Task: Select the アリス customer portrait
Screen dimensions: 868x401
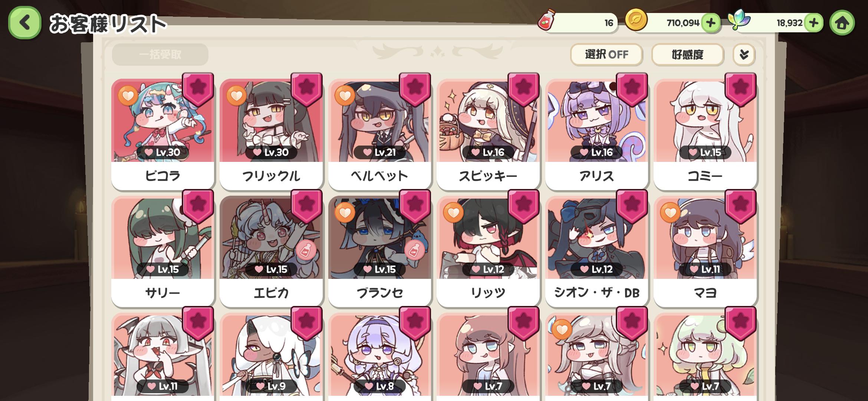Action: (x=596, y=121)
